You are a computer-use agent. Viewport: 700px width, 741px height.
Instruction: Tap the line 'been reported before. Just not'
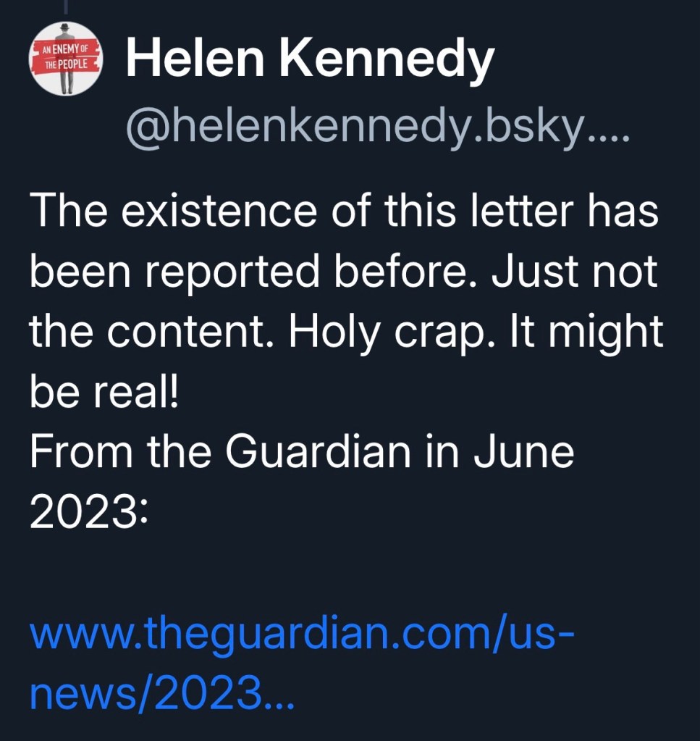pyautogui.click(x=342, y=272)
